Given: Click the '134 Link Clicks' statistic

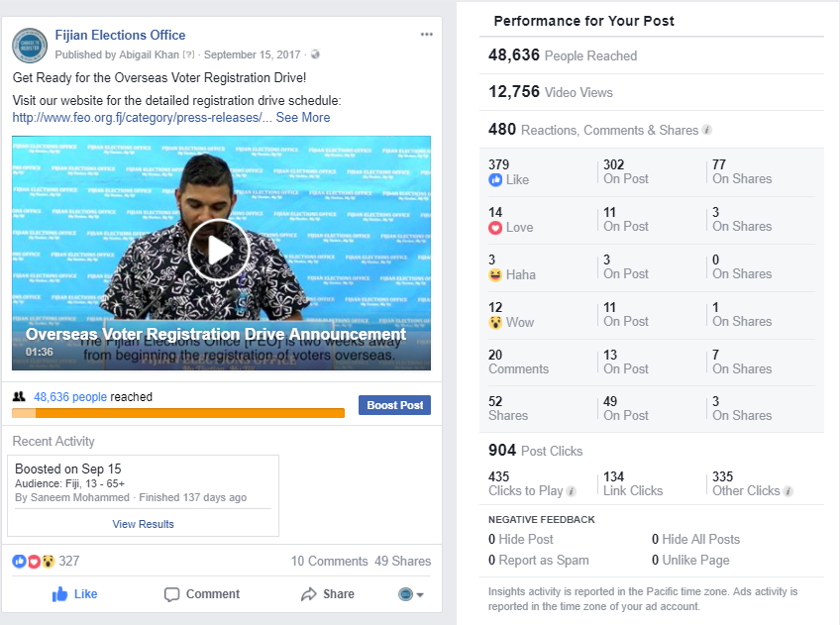Looking at the screenshot, I should 633,483.
